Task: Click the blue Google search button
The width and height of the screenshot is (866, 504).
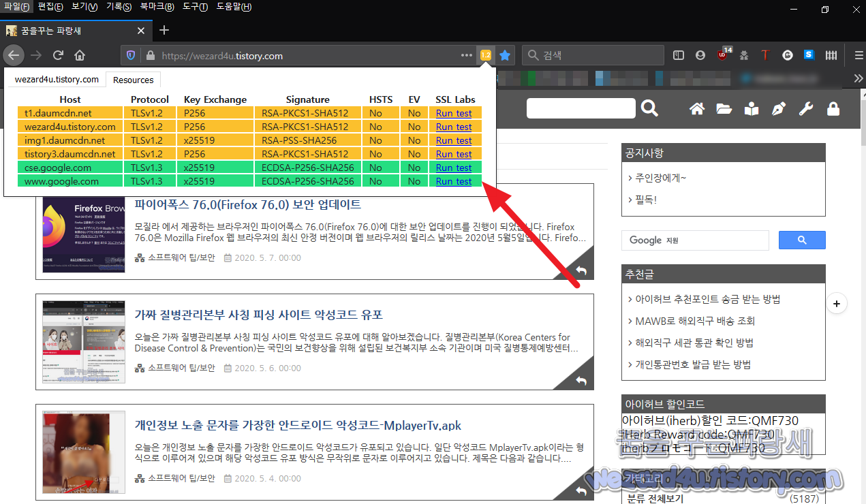Action: coord(802,240)
